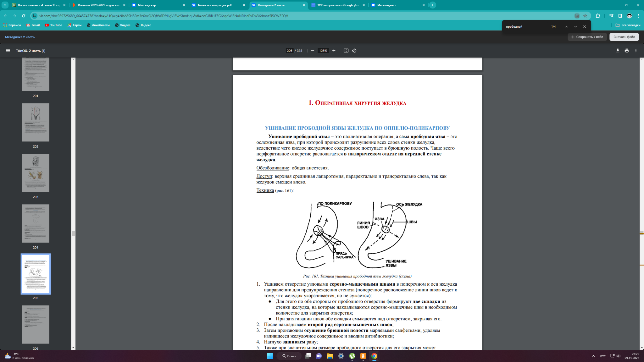
Task: Select page 206 thumbnail
Action: click(x=36, y=324)
